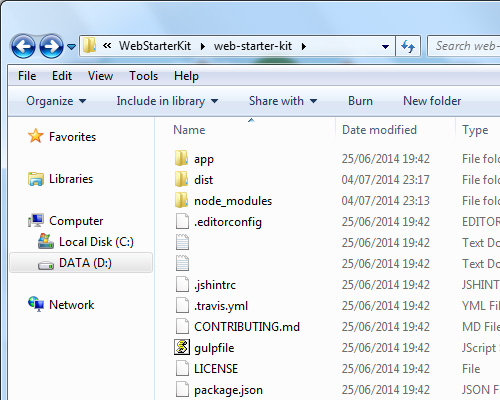Click the gulpfile JScript icon
This screenshot has width=500, height=400.
point(182,347)
